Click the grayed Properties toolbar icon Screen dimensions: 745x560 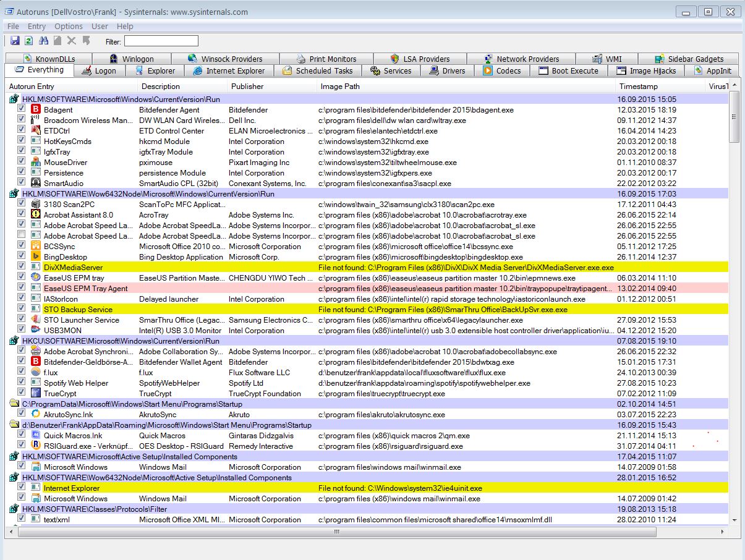(x=57, y=41)
